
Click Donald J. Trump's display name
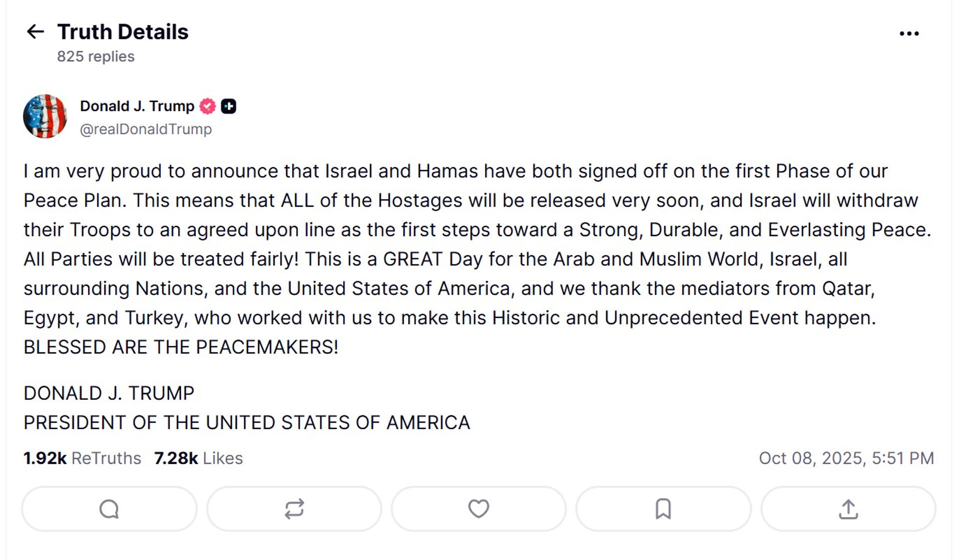pyautogui.click(x=137, y=106)
